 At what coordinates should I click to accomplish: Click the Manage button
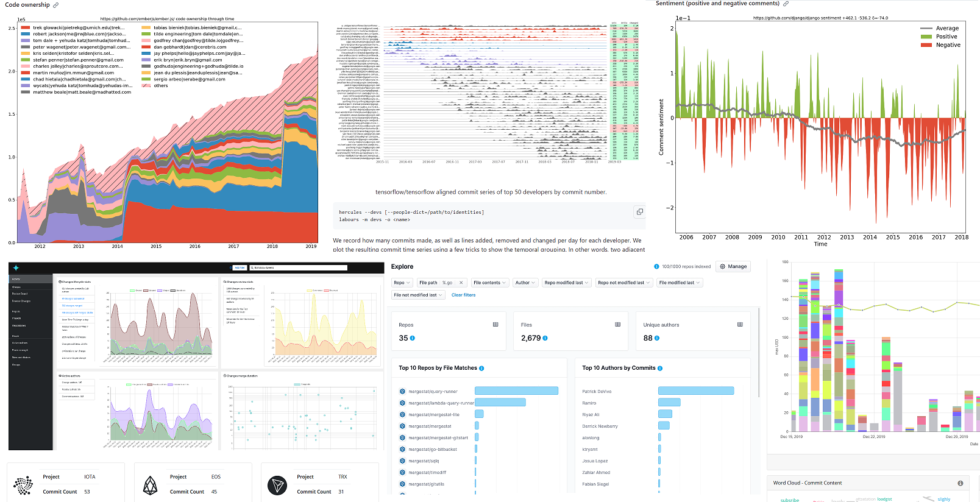pyautogui.click(x=733, y=266)
